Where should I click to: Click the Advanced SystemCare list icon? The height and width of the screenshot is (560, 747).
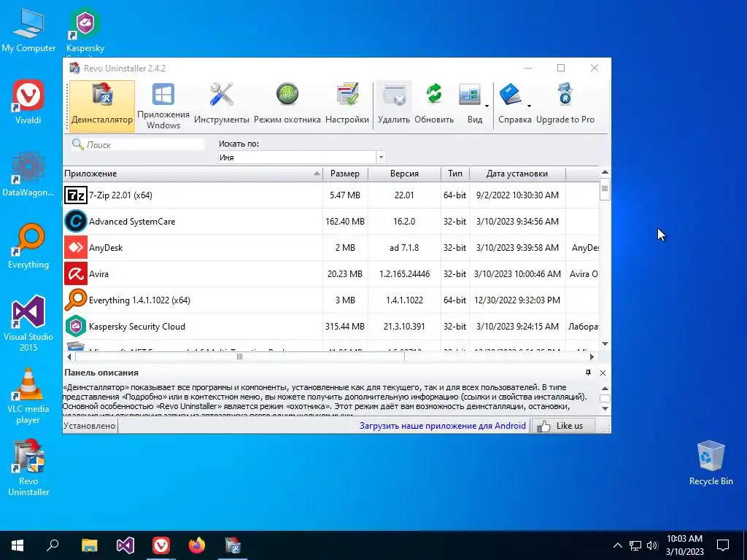(x=76, y=222)
